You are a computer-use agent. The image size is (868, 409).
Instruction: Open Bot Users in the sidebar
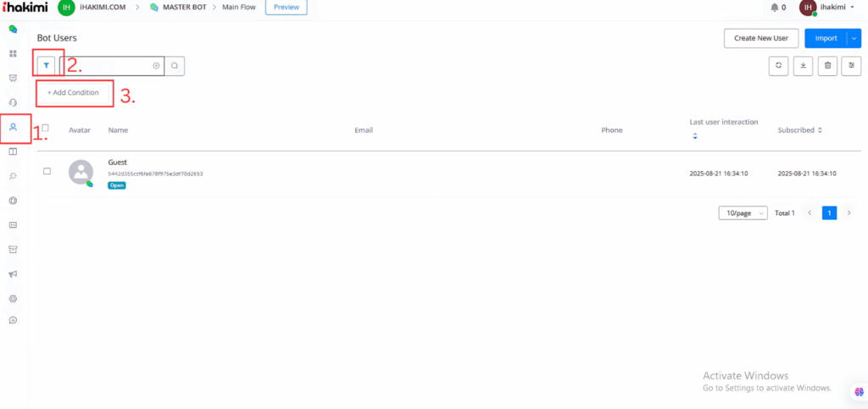point(13,127)
